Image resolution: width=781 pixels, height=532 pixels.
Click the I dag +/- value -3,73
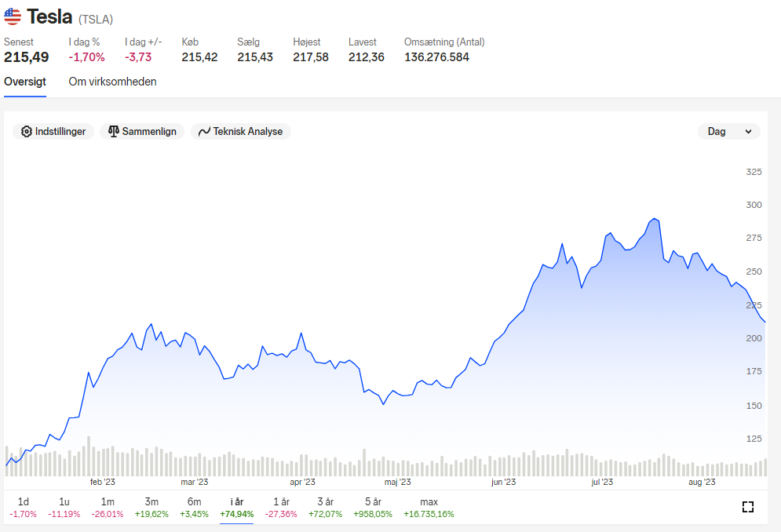click(138, 57)
